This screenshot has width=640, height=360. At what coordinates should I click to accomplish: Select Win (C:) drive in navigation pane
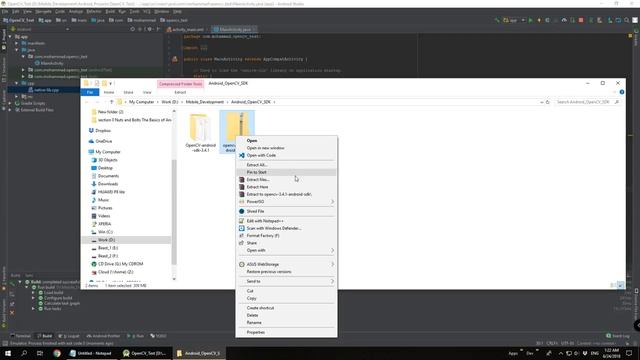(105, 232)
